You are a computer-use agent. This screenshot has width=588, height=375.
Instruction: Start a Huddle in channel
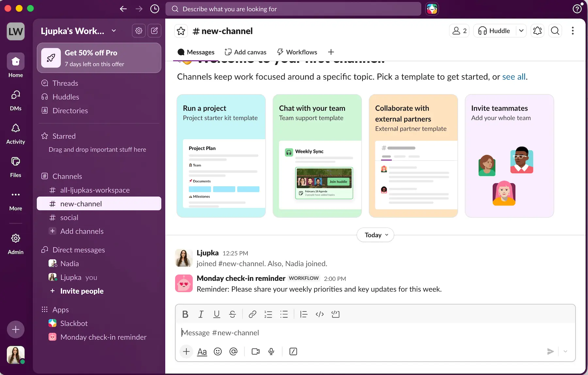(495, 31)
